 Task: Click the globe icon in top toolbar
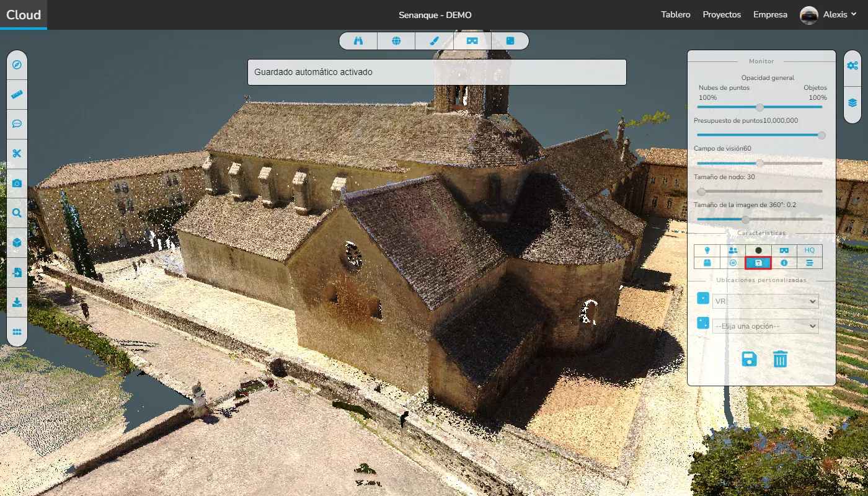click(396, 41)
